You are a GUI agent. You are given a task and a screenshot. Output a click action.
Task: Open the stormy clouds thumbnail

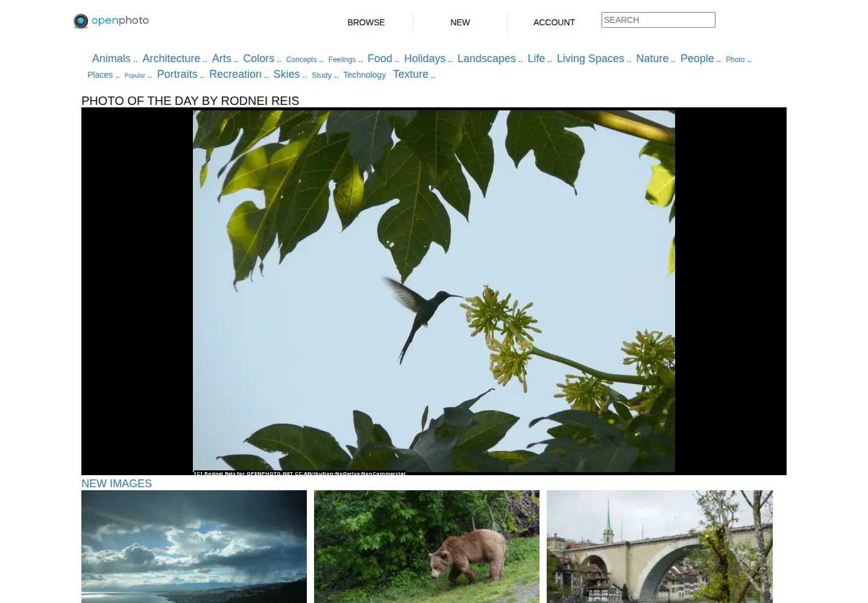tap(194, 546)
